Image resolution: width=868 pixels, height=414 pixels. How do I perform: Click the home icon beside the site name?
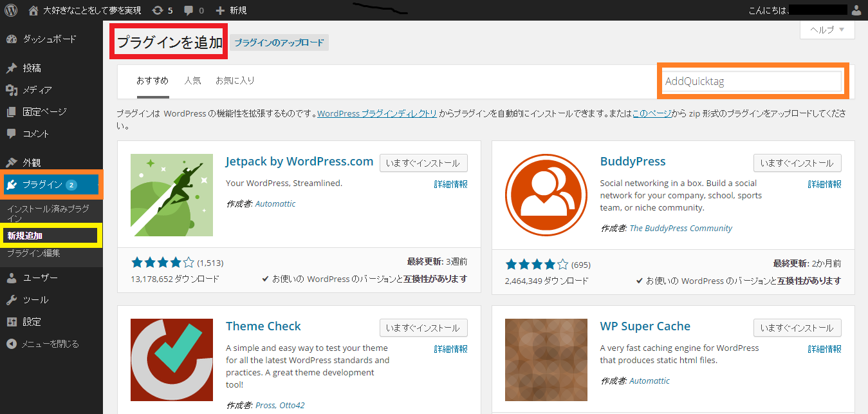click(x=33, y=10)
